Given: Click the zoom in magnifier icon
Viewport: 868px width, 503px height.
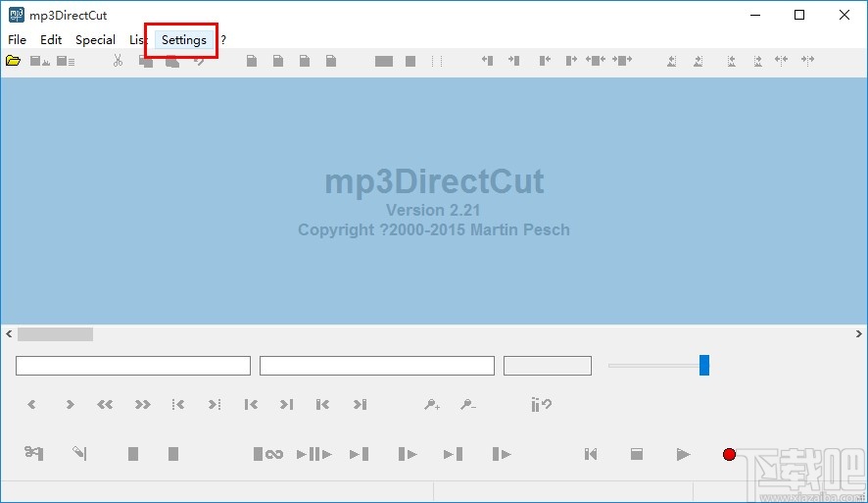Looking at the screenshot, I should coord(432,404).
